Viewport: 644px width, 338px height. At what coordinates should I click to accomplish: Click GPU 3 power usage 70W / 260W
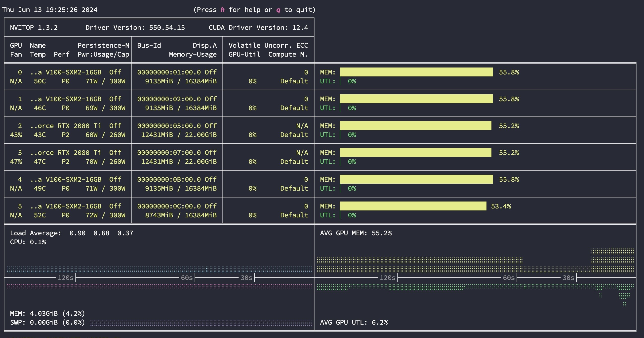point(105,162)
